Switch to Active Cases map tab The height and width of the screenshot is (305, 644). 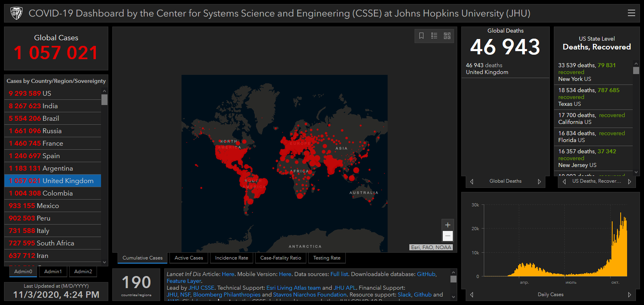pos(189,258)
